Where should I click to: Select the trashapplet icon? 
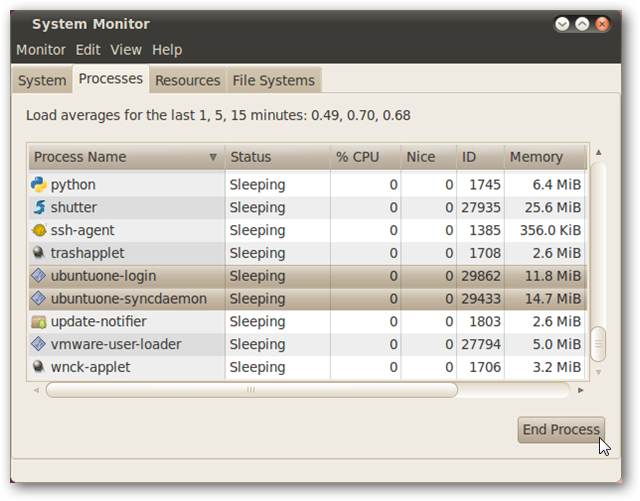[x=39, y=253]
